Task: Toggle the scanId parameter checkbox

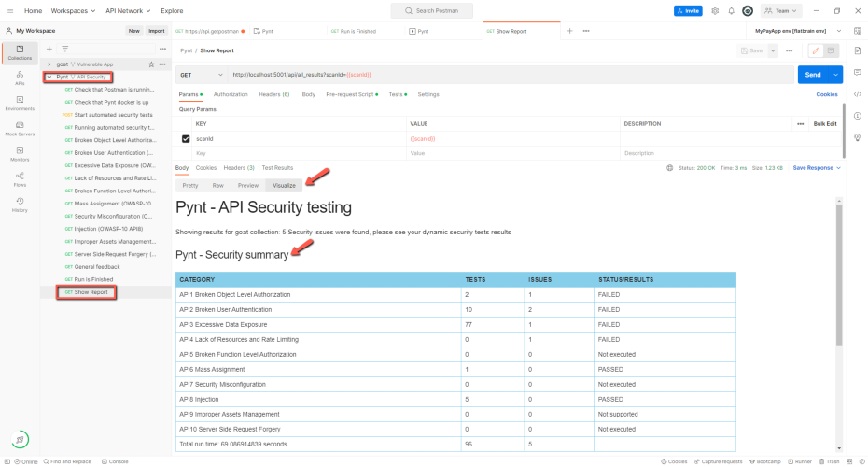Action: tap(186, 139)
